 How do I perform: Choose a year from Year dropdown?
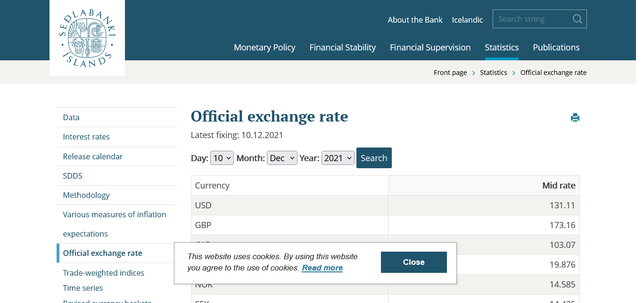(338, 158)
